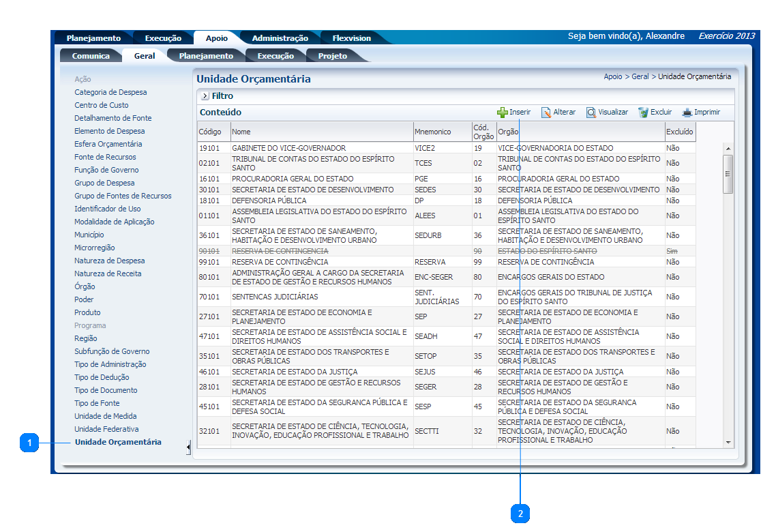Screen dimensions: 776x532
Task: Click the Visualizar magnifier icon
Action: coord(591,113)
